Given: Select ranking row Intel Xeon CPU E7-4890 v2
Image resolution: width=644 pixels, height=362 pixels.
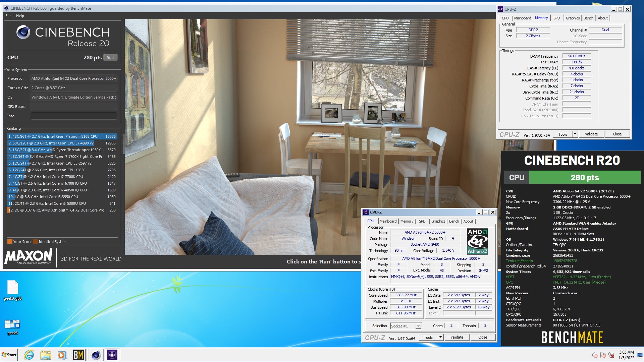Looking at the screenshot, I should pyautogui.click(x=62, y=143).
